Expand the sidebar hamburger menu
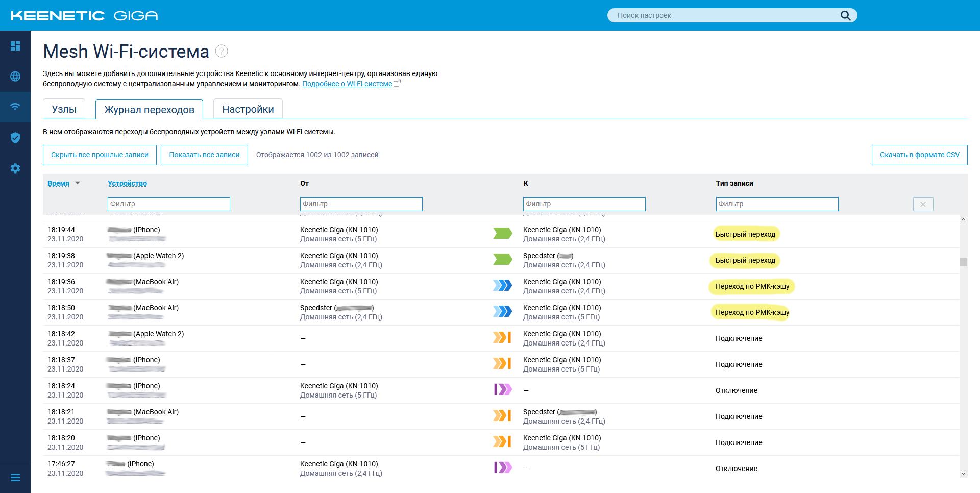980x493 pixels. click(x=15, y=478)
